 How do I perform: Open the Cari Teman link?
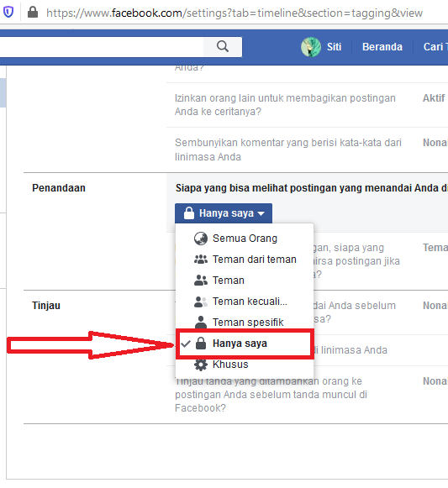[x=435, y=47]
